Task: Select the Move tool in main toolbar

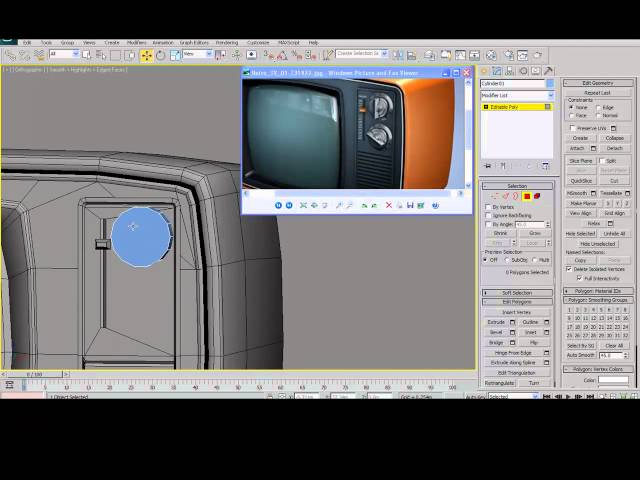Action: (x=146, y=55)
